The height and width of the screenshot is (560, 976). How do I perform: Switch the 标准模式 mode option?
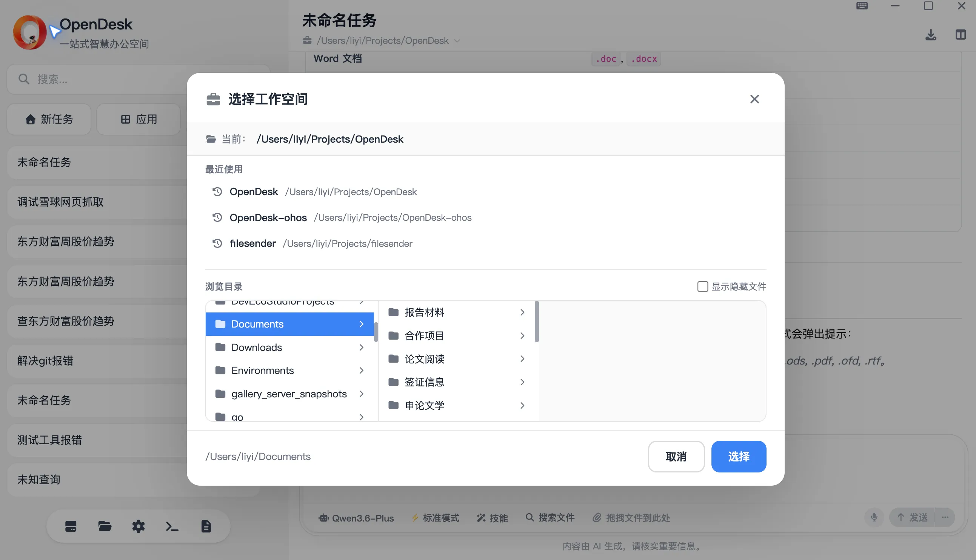tap(435, 518)
